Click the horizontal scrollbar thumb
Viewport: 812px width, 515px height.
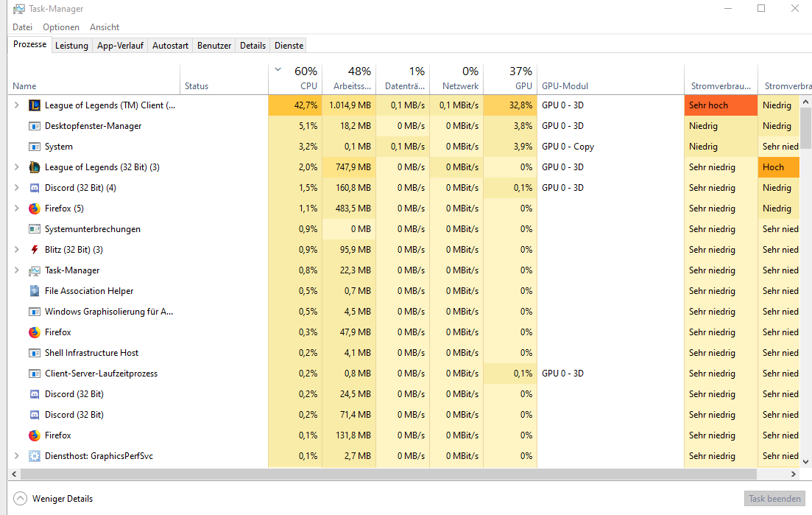point(389,474)
